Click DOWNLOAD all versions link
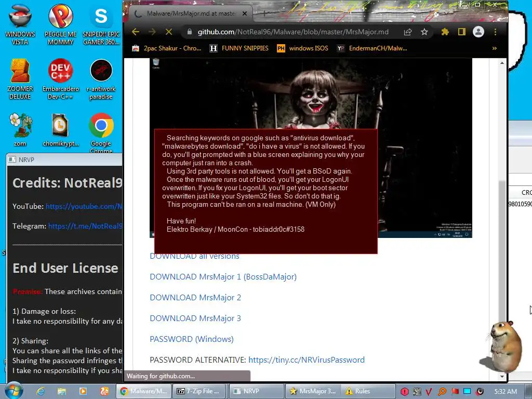 pos(194,257)
